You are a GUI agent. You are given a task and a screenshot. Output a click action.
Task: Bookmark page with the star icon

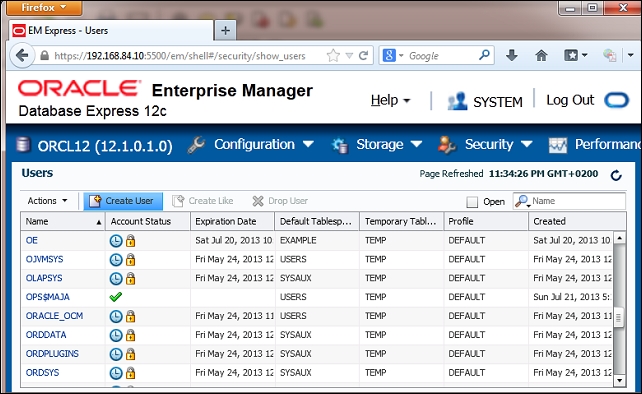click(333, 55)
